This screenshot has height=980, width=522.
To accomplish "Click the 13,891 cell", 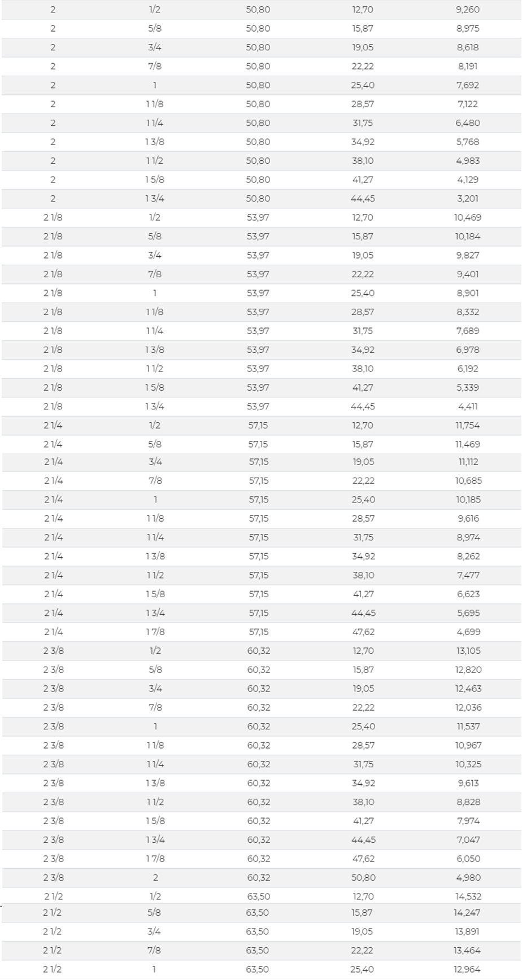I will (467, 931).
